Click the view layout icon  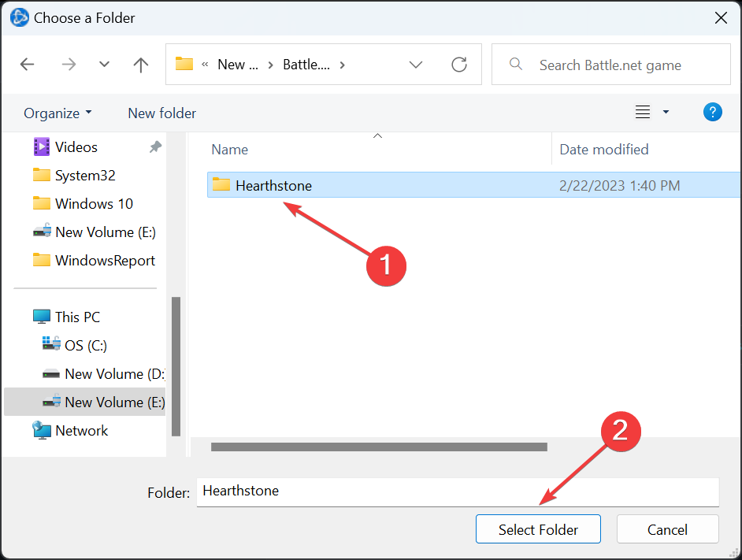[643, 113]
